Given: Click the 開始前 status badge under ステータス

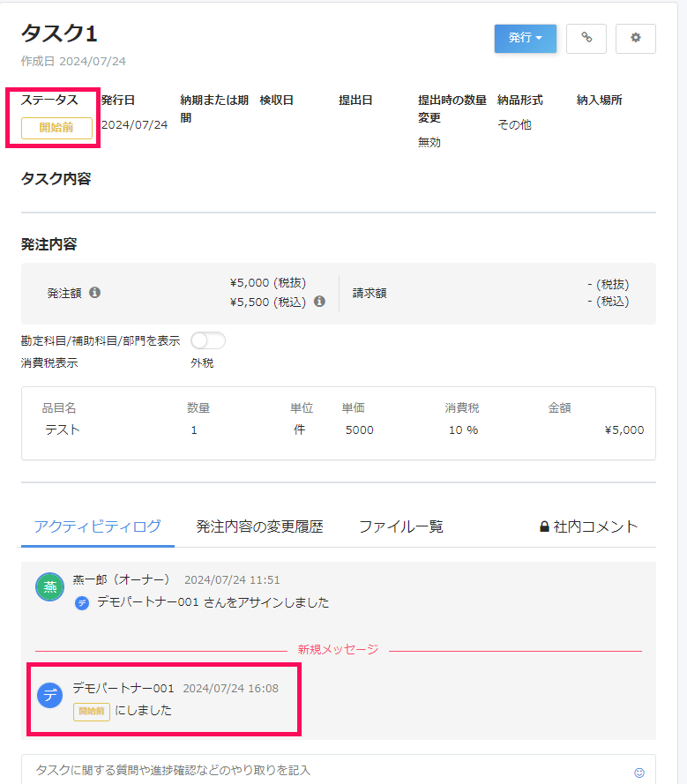Looking at the screenshot, I should coord(56,128).
